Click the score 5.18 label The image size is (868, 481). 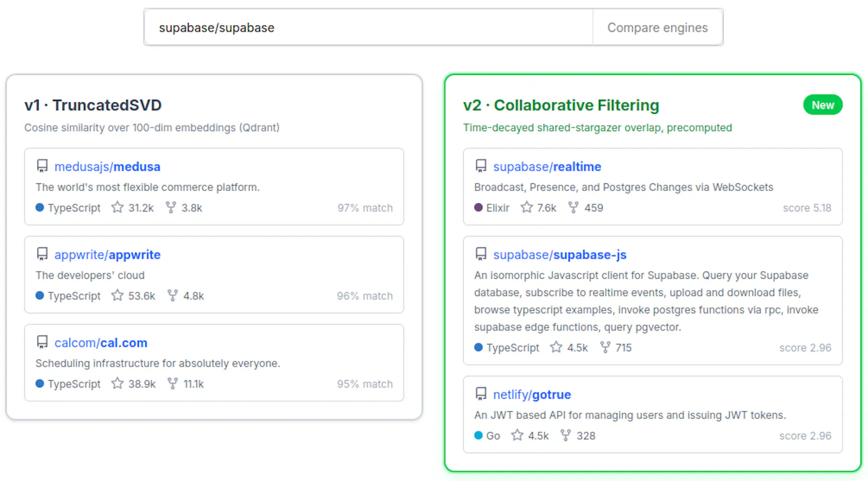coord(807,208)
